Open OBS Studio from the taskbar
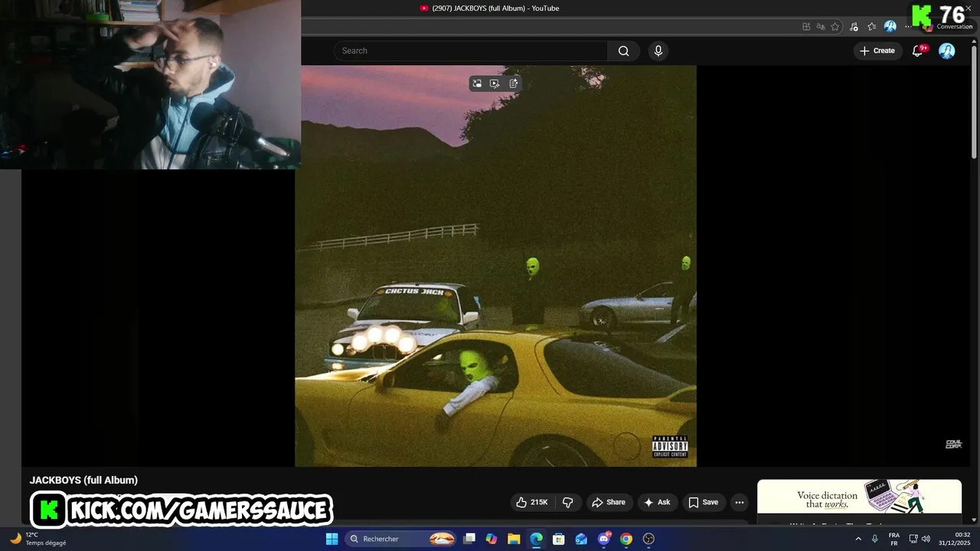Screen dimensions: 980x551 (x=648, y=539)
